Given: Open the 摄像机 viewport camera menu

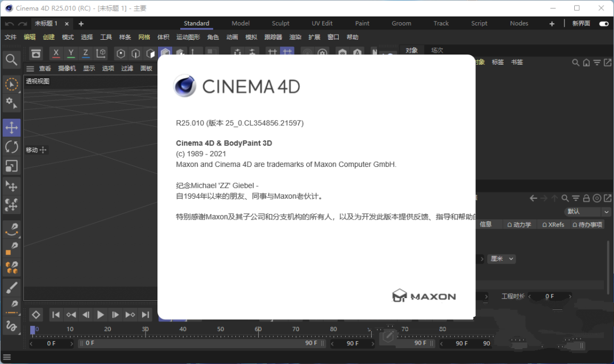Looking at the screenshot, I should click(67, 68).
